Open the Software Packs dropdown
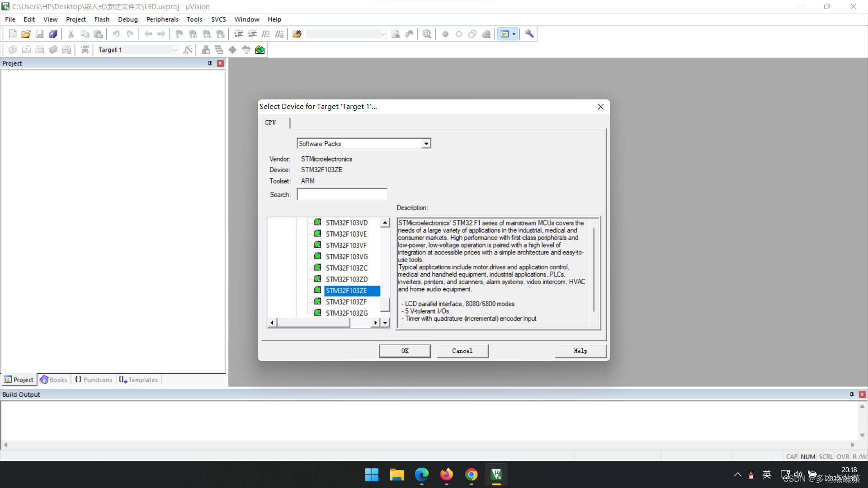 tap(426, 144)
